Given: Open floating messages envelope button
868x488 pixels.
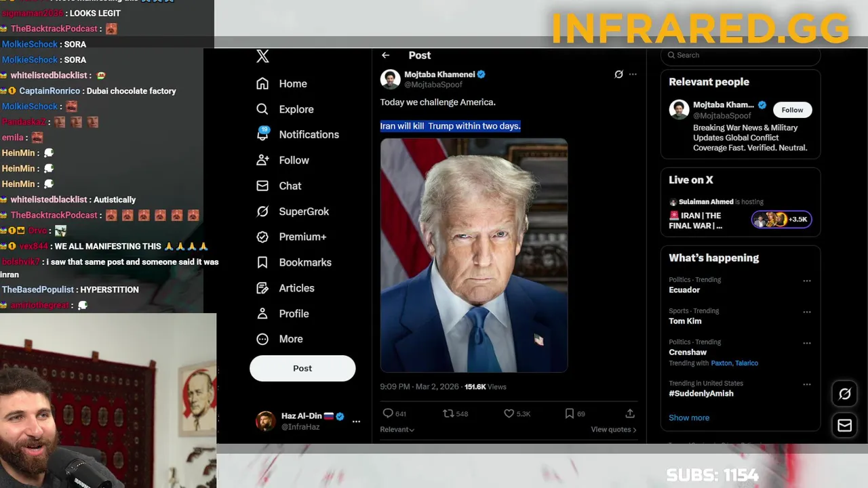Looking at the screenshot, I should coord(844,425).
